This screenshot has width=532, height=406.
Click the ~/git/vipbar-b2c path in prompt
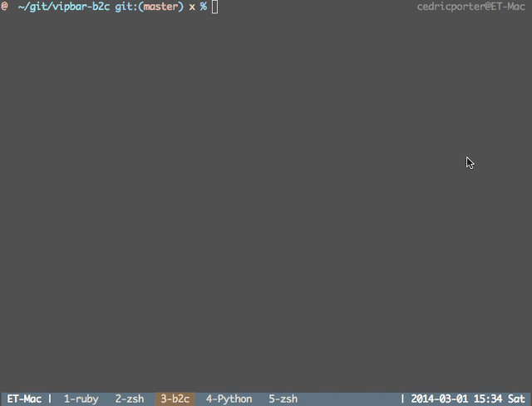coord(64,7)
